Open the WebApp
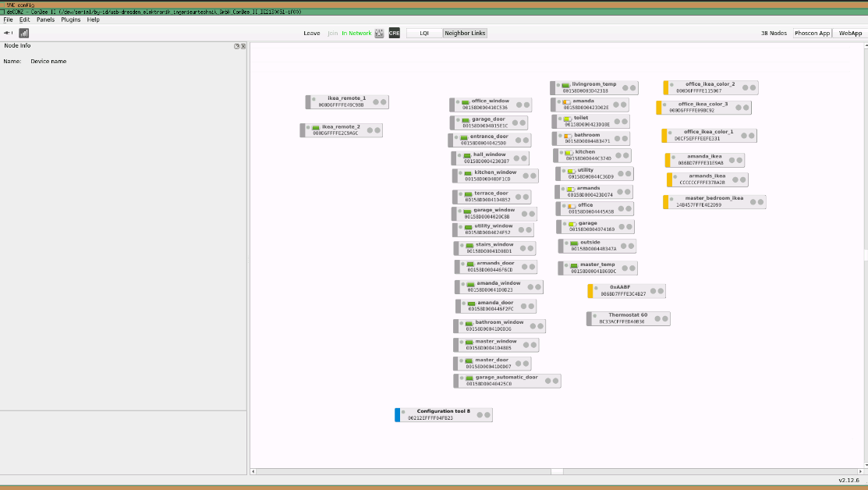868x490 pixels. coord(849,33)
